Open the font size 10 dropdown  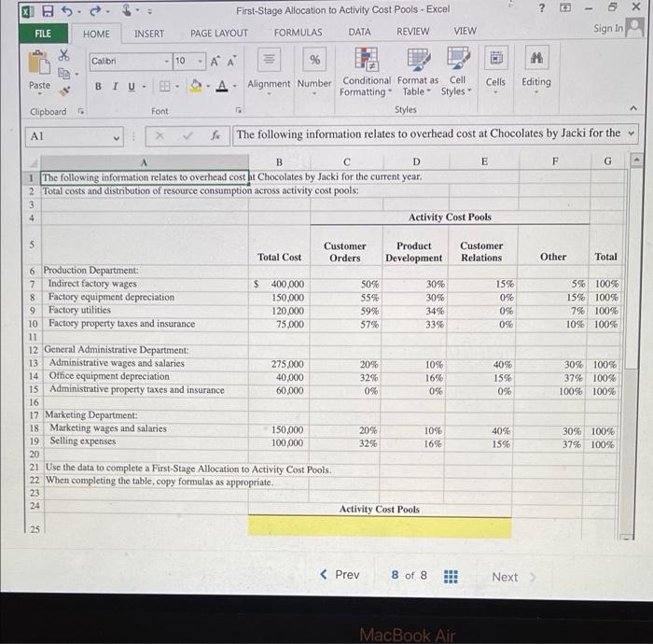(201, 62)
